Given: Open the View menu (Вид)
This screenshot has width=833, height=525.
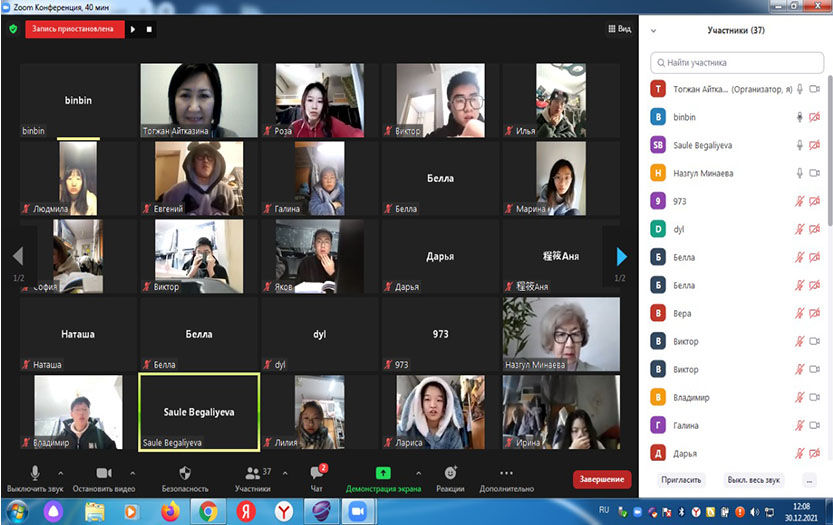Looking at the screenshot, I should point(619,29).
